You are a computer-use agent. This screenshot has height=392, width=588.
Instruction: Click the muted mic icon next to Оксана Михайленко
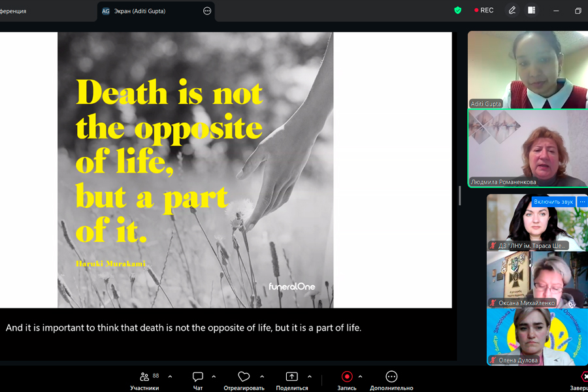coord(493,302)
